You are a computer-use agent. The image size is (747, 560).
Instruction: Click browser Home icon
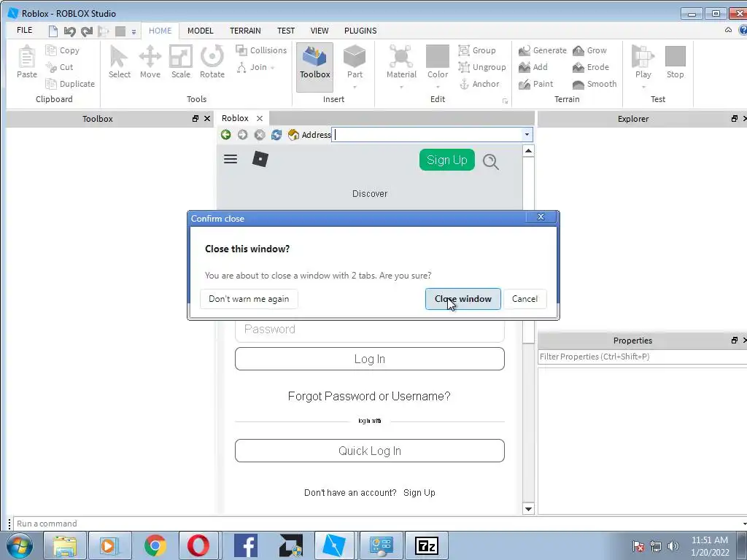[x=293, y=135]
